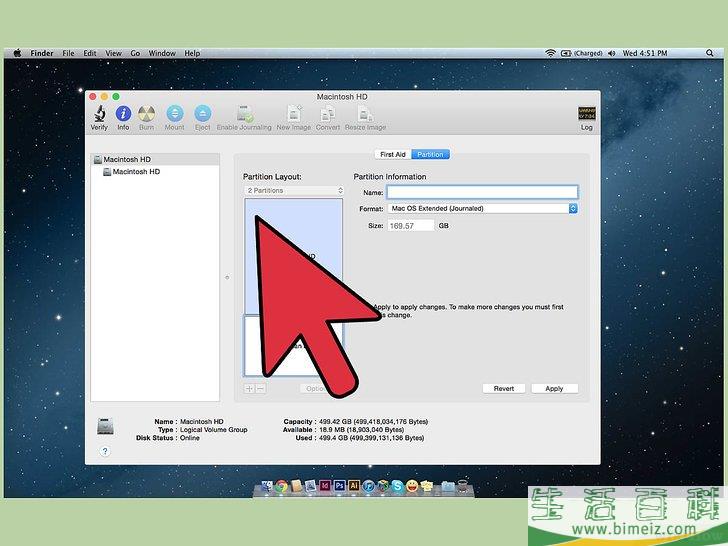Viewport: 728px width, 546px height.
Task: Open the Format Mac OS Extended dropdown
Action: 482,208
